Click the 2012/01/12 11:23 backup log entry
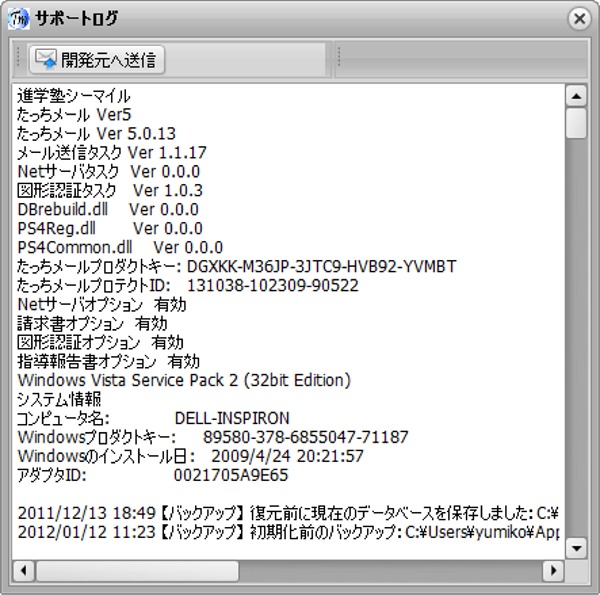This screenshot has height=595, width=600. pos(288,532)
